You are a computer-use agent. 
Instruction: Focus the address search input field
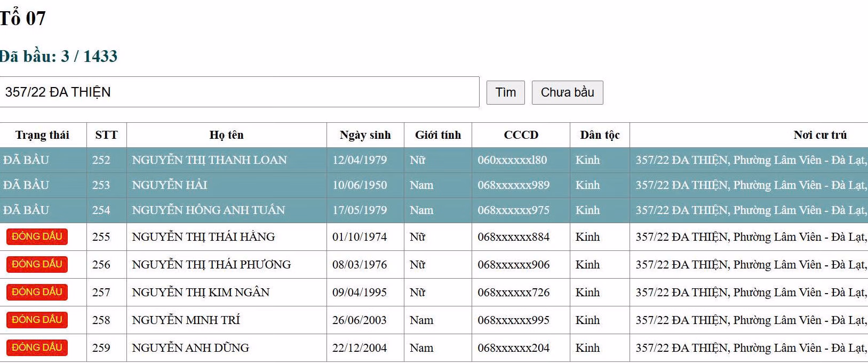[239, 92]
